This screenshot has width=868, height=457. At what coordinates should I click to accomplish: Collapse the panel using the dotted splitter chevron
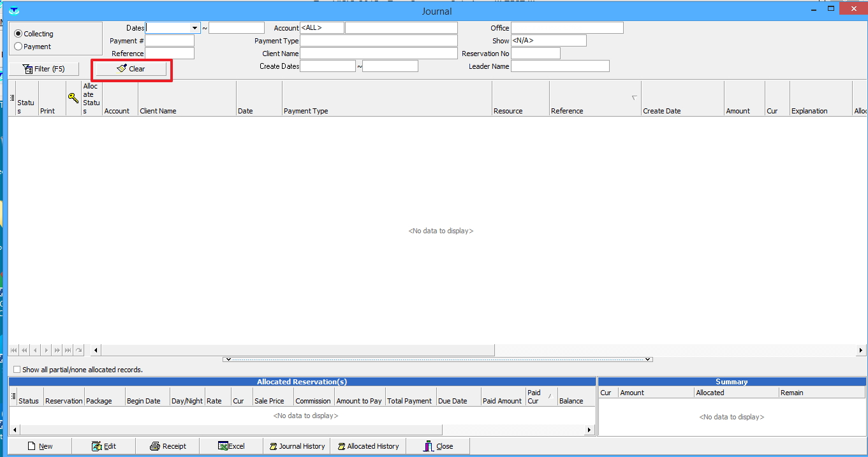coord(437,359)
